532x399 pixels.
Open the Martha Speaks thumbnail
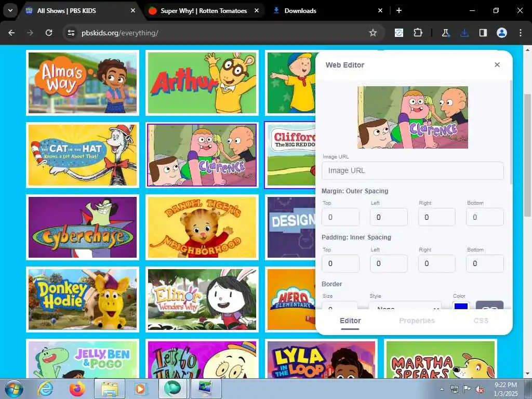[441, 358]
